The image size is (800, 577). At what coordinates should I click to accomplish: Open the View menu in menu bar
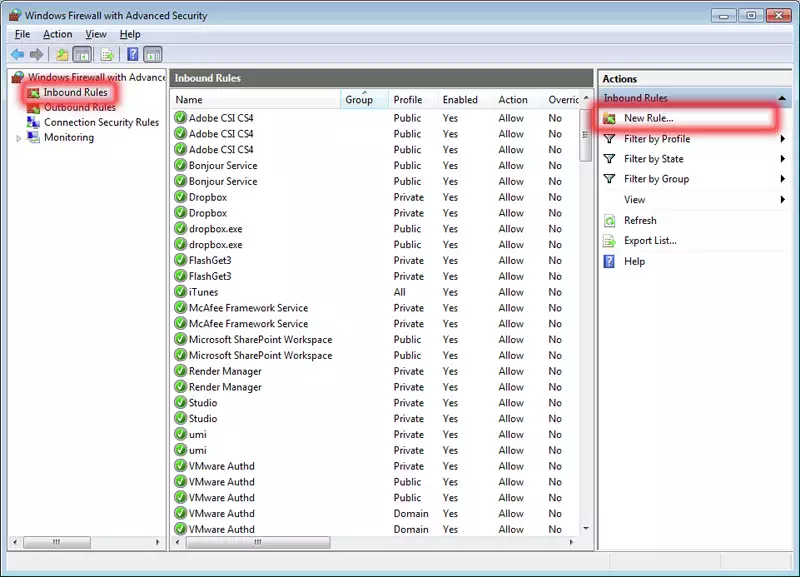tap(96, 34)
